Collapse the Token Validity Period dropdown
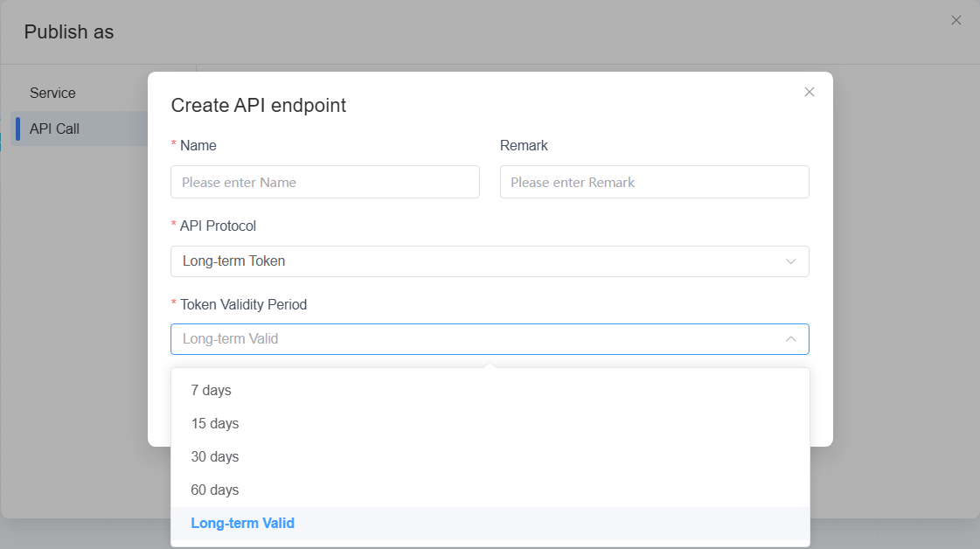Viewport: 980px width, 549px height. (490, 339)
